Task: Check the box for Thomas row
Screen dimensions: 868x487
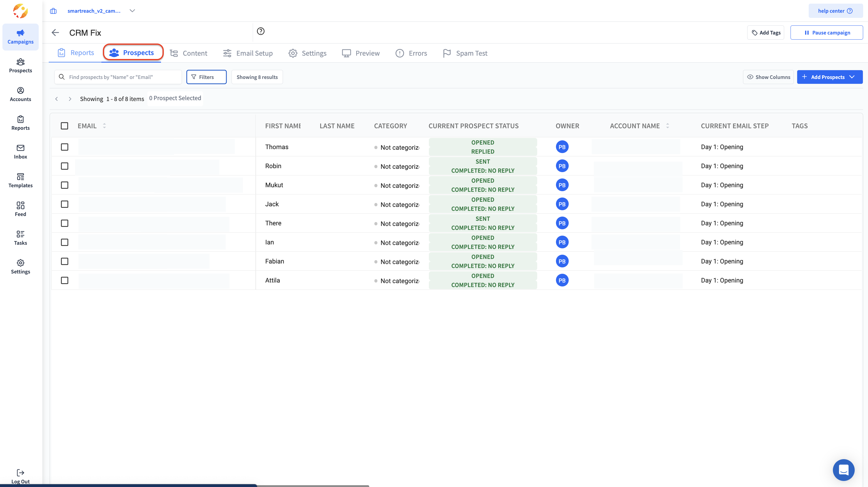Action: [x=64, y=147]
